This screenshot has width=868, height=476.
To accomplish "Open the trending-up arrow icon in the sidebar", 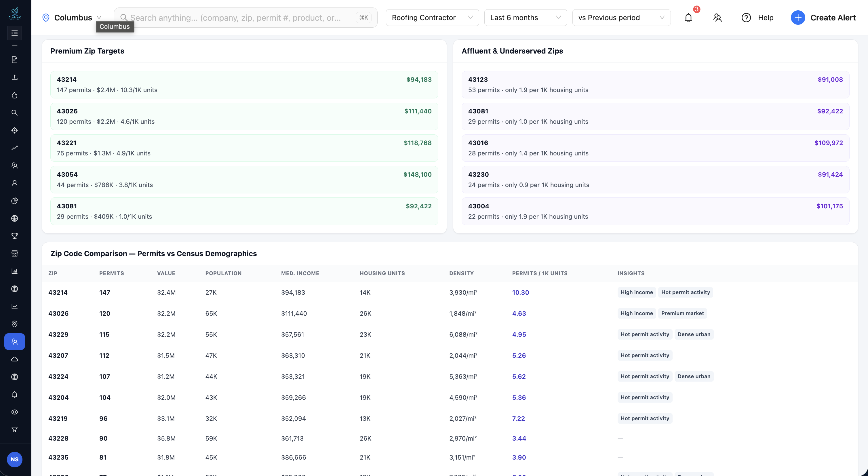I will pyautogui.click(x=14, y=148).
